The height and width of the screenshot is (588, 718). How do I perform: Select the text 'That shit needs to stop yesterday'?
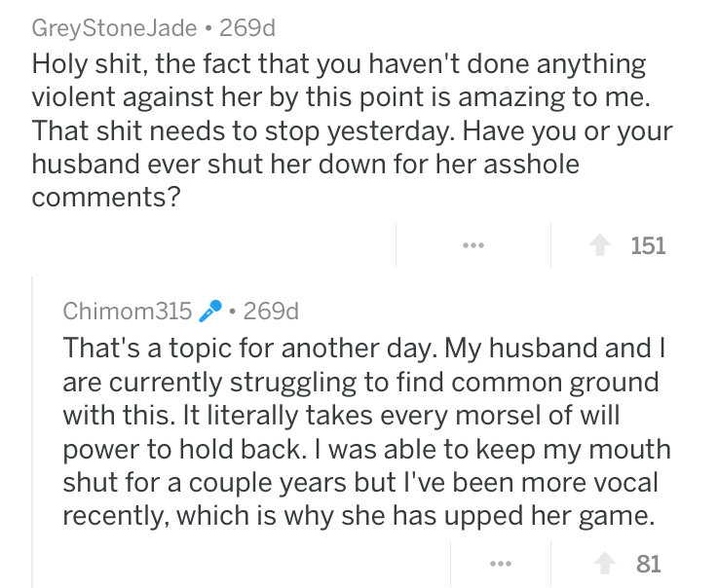[x=244, y=130]
